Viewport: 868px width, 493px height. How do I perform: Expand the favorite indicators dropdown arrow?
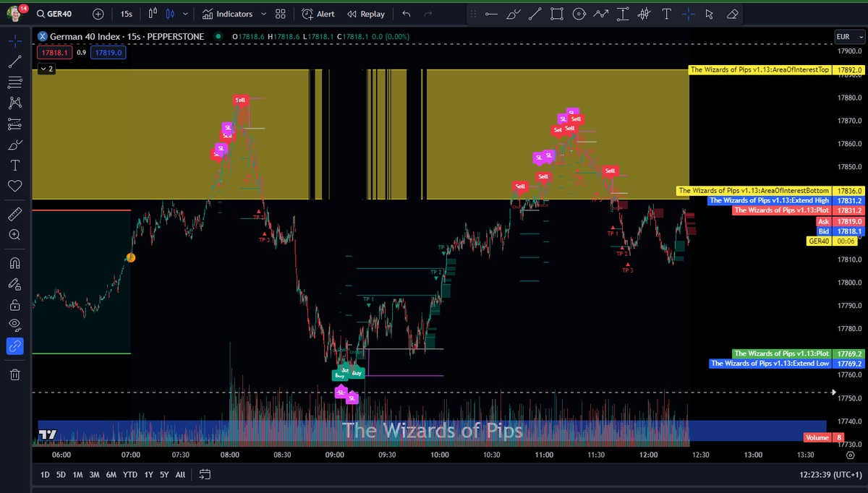pyautogui.click(x=263, y=14)
